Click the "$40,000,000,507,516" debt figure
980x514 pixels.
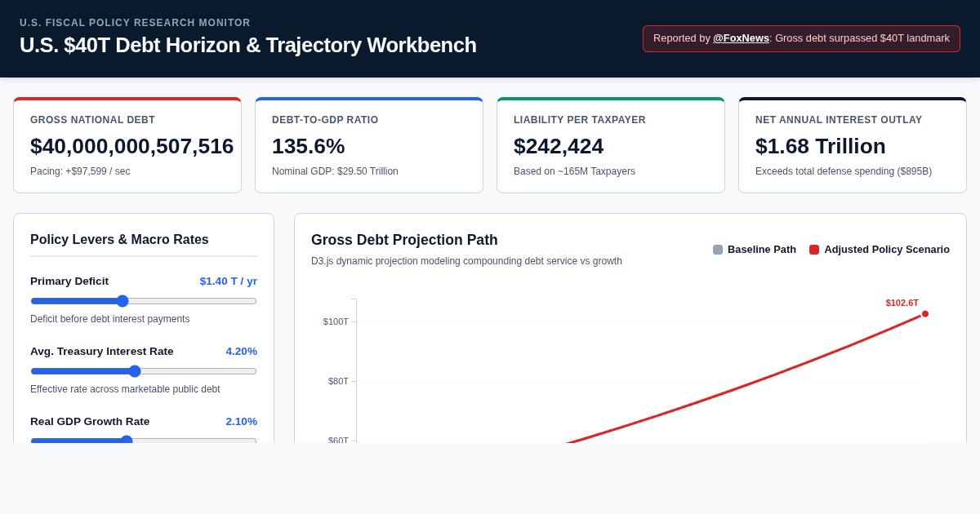[132, 146]
